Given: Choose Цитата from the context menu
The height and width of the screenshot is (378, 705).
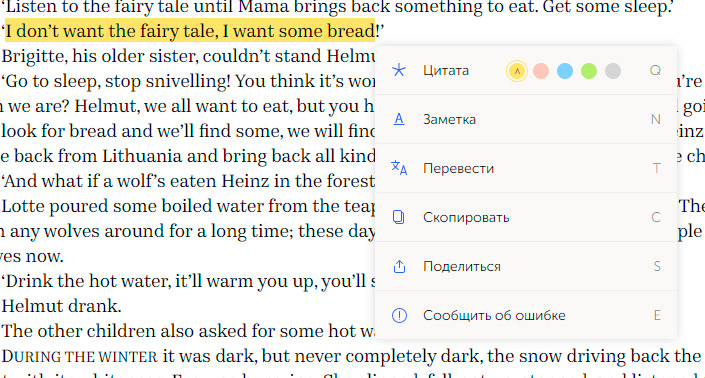Looking at the screenshot, I should pos(446,71).
